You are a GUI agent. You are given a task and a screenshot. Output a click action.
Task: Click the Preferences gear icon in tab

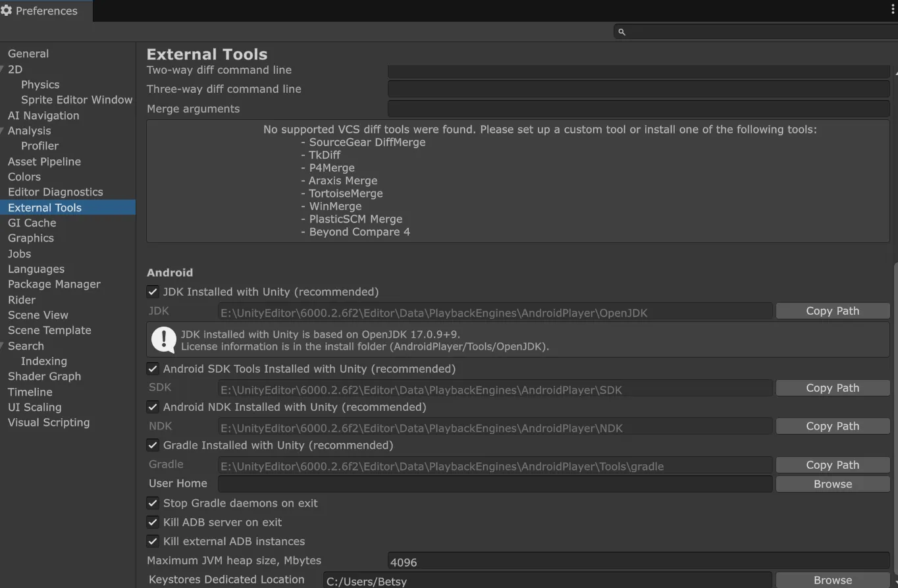tap(7, 11)
